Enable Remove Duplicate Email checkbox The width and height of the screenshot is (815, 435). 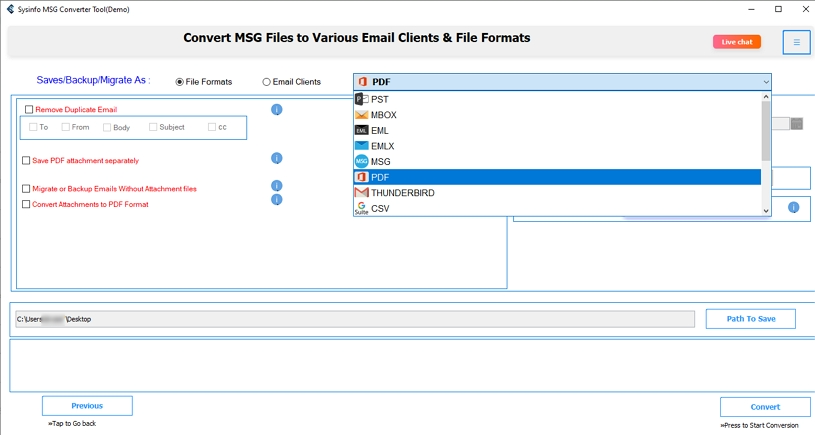click(29, 110)
